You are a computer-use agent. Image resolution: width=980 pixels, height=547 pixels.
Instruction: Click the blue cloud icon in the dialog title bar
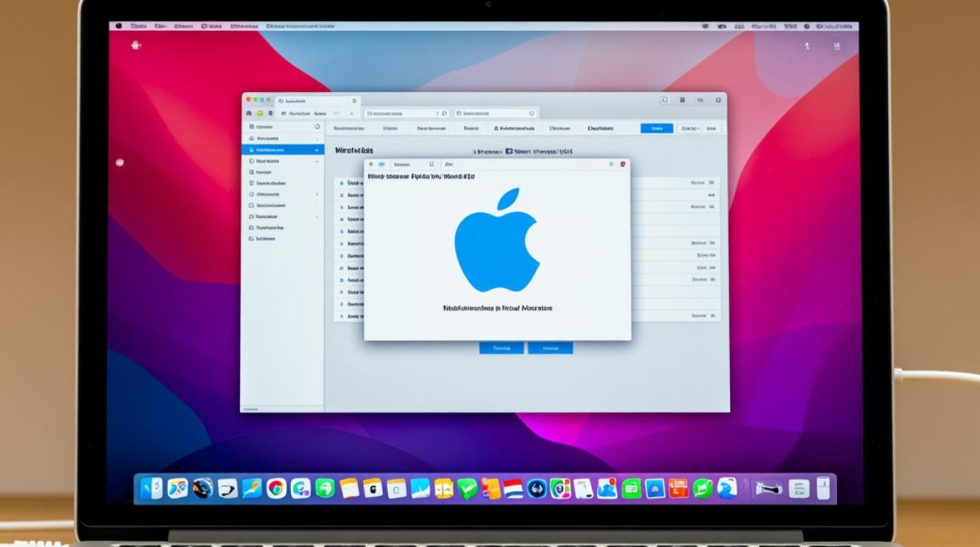coord(381,165)
